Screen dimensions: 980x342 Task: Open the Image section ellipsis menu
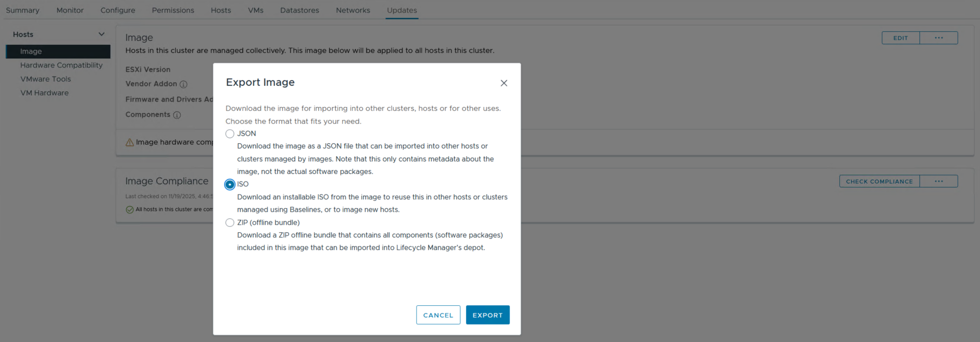[938, 38]
